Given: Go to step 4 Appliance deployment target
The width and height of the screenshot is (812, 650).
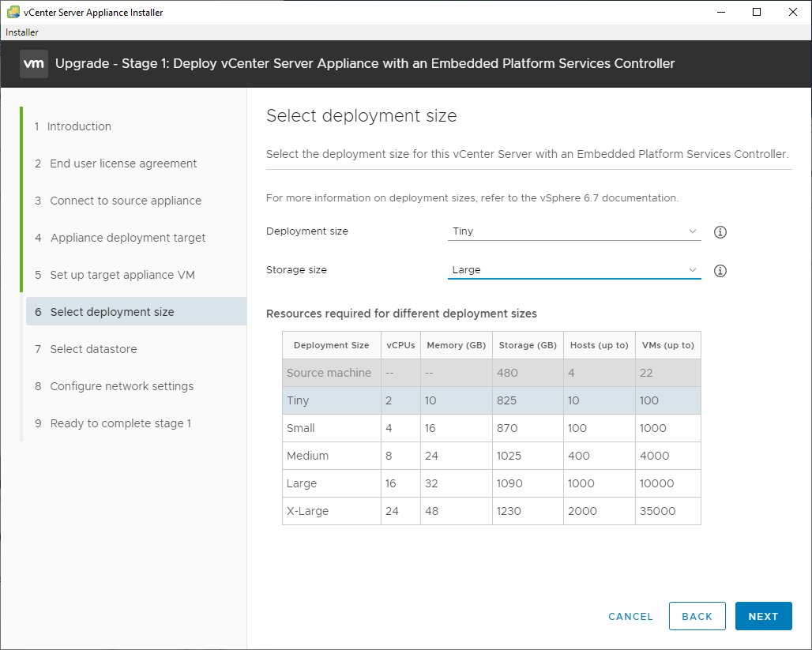Looking at the screenshot, I should [119, 238].
